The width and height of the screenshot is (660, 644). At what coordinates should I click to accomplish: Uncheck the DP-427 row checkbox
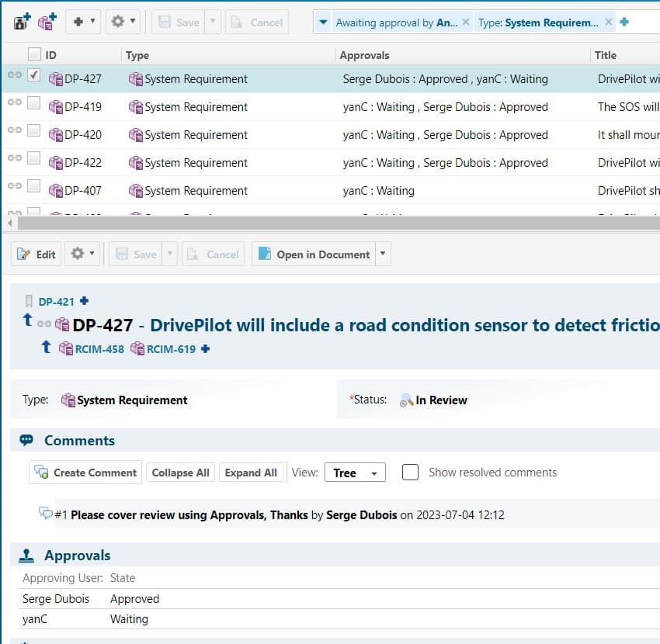pyautogui.click(x=34, y=75)
